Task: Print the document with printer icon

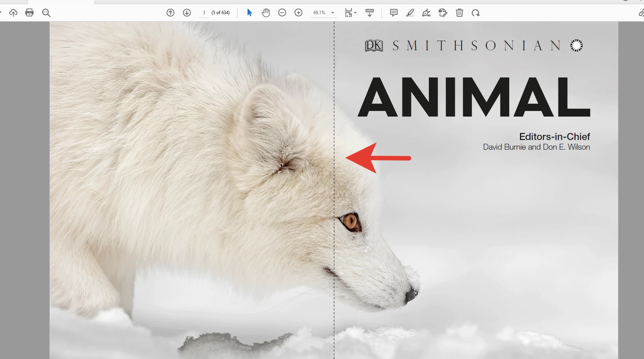Action: tap(29, 13)
